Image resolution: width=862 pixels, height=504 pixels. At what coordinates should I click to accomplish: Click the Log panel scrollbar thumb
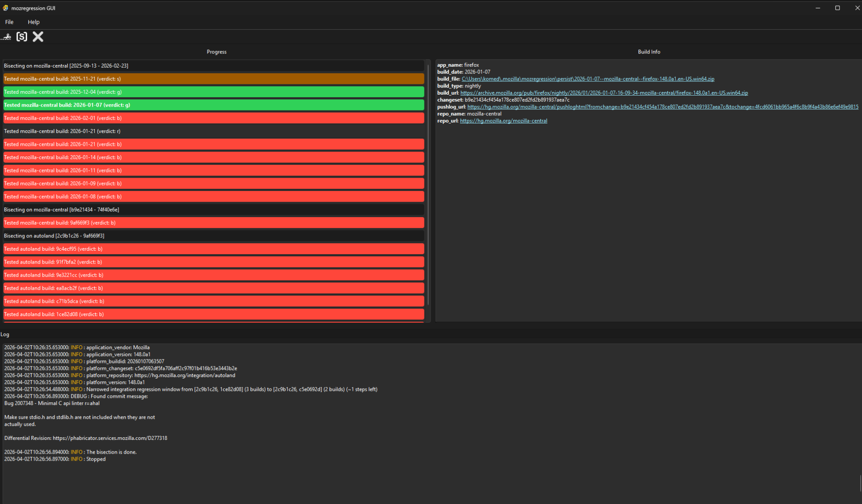(x=860, y=483)
